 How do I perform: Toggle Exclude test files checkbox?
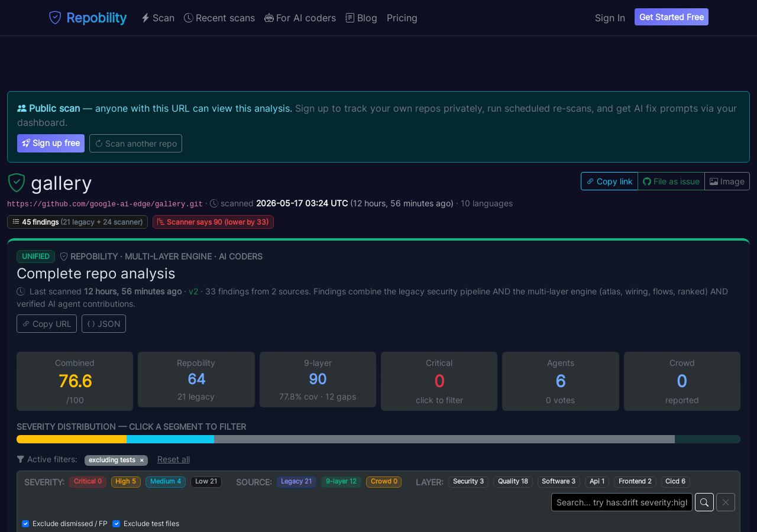(116, 524)
